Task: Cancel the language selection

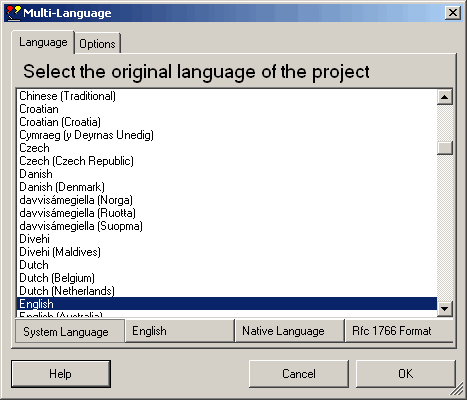Action: point(299,374)
